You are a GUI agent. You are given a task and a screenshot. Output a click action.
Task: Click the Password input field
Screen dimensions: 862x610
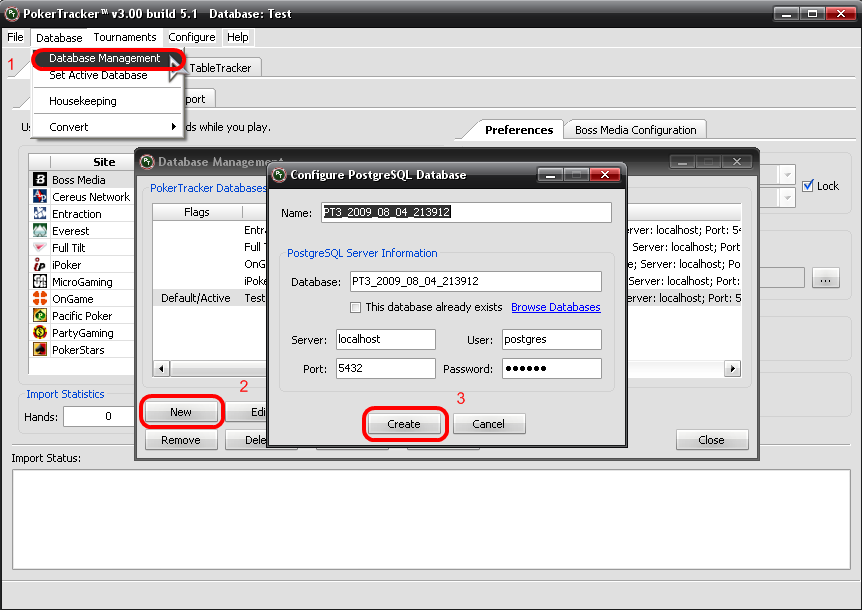[552, 368]
